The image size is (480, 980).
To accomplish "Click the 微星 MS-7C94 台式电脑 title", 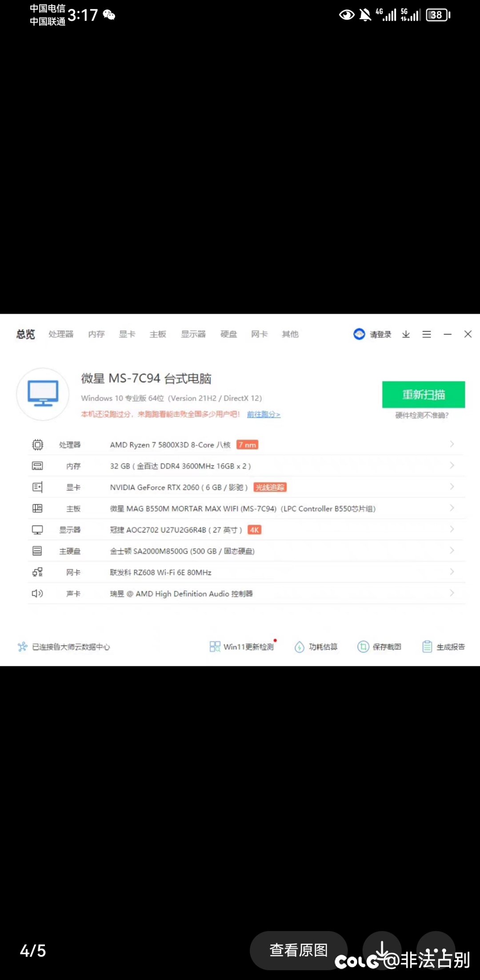I will (146, 378).
